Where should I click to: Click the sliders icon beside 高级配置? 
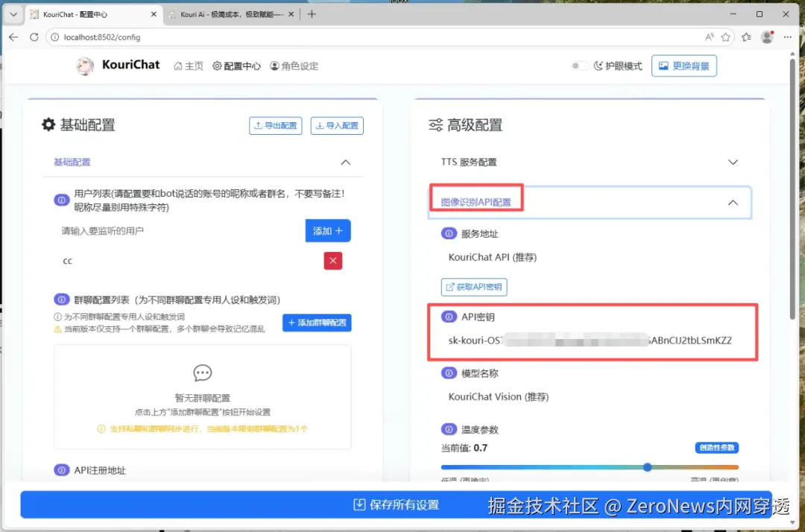[436, 124]
